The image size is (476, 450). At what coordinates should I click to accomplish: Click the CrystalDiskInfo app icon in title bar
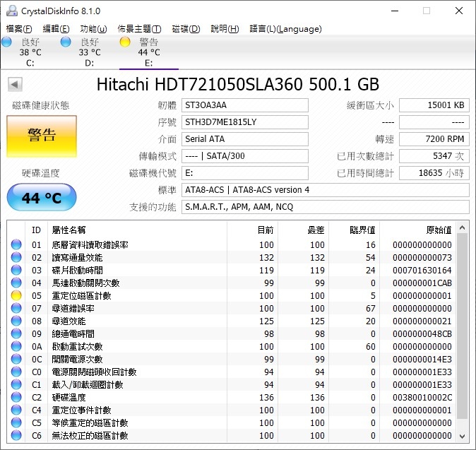coord(12,11)
